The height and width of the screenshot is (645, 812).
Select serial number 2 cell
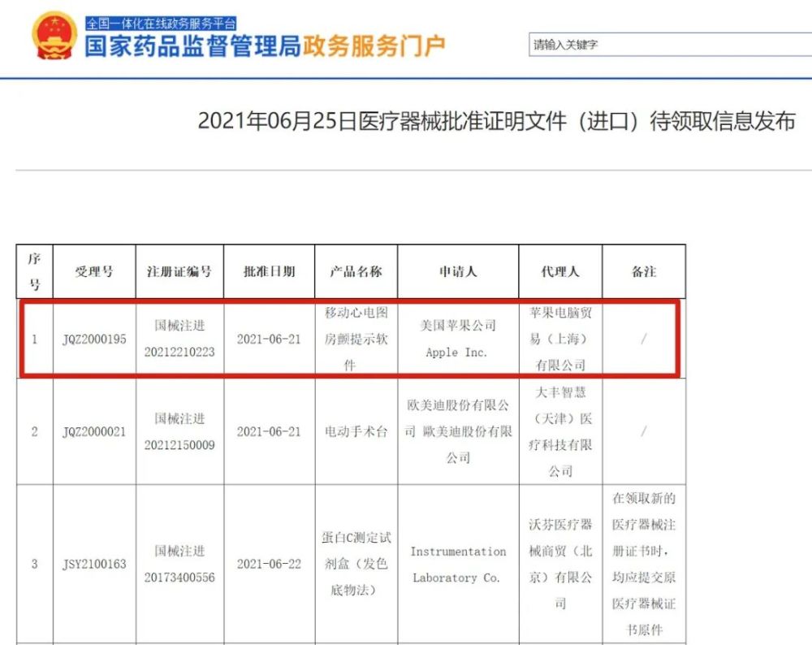(x=35, y=431)
